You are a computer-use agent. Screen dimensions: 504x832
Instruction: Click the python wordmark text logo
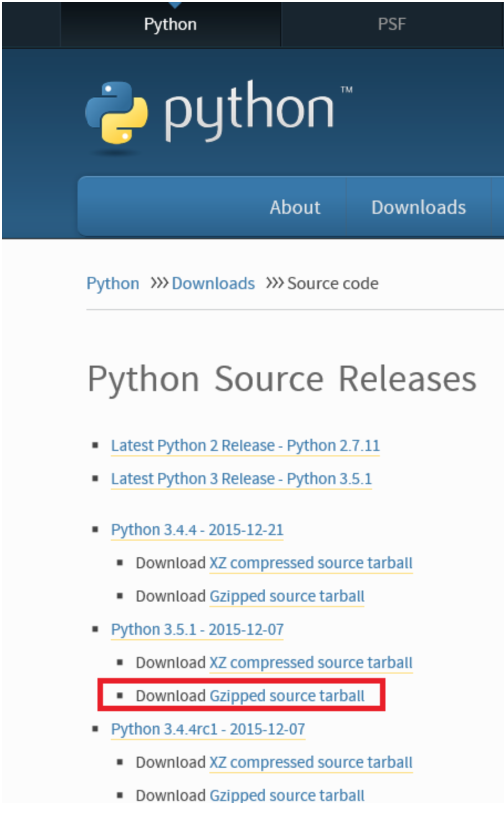pyautogui.click(x=249, y=110)
